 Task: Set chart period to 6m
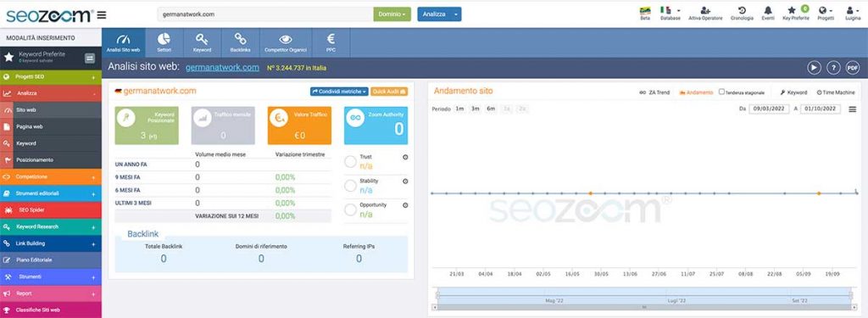click(x=491, y=109)
